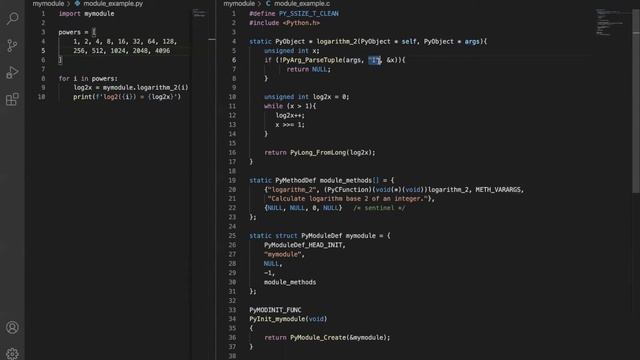Viewport: 640px width, 360px height.
Task: Click 'unsigned int log2x = 0;' line
Action: click(x=307, y=97)
